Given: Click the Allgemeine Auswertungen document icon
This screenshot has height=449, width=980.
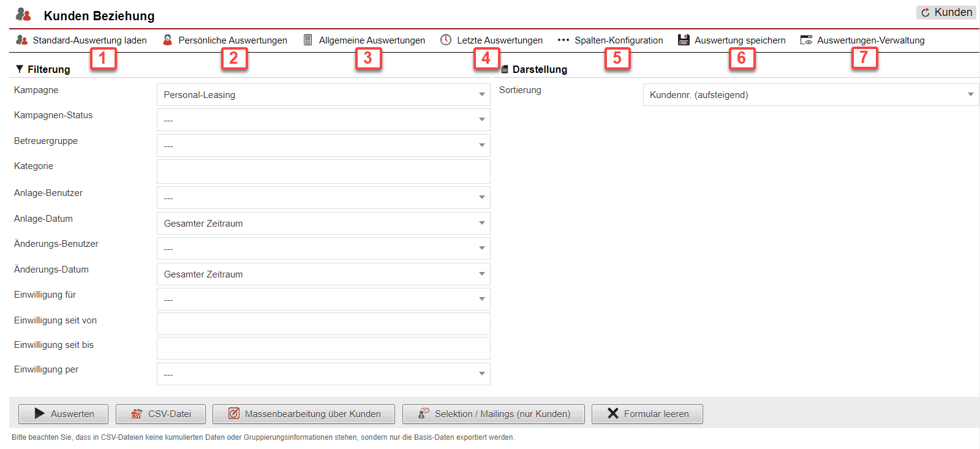Looking at the screenshot, I should (308, 40).
